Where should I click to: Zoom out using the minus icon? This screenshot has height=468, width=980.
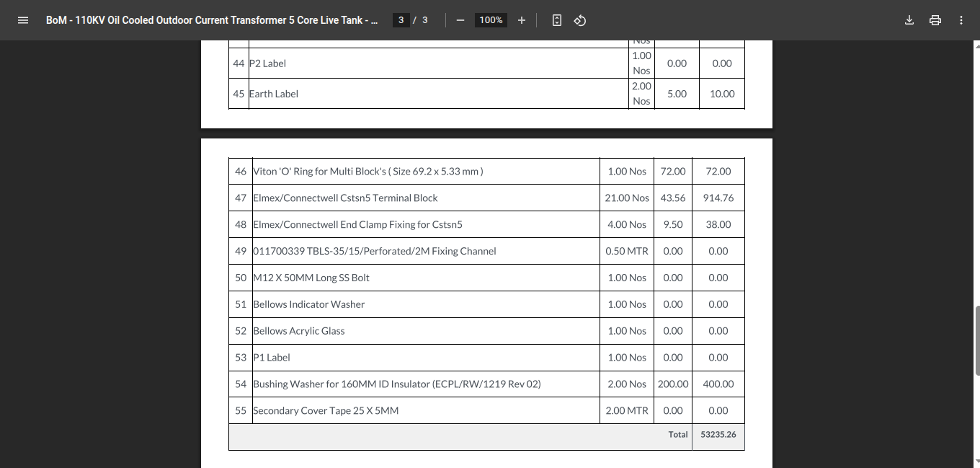460,20
